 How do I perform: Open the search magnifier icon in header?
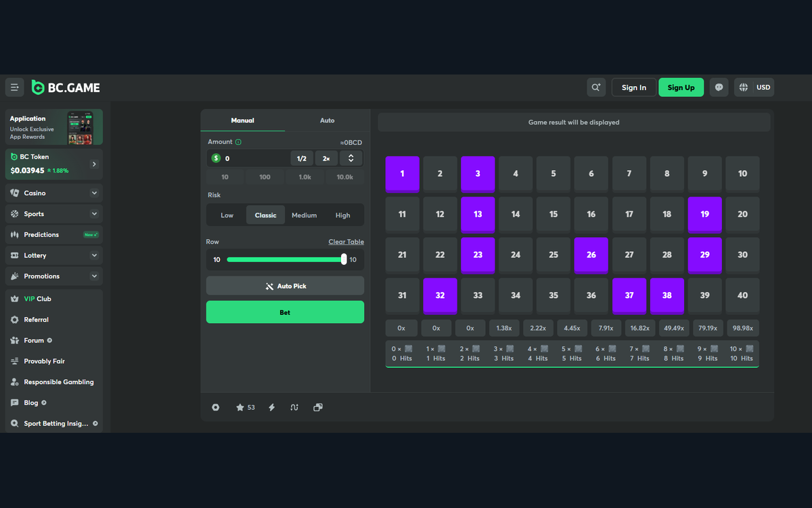(x=596, y=87)
